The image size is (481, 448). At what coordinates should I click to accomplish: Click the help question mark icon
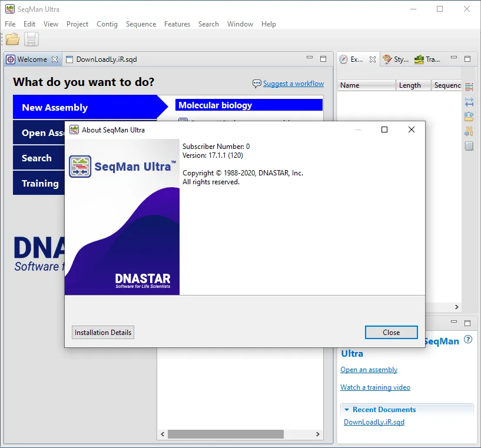pyautogui.click(x=468, y=340)
